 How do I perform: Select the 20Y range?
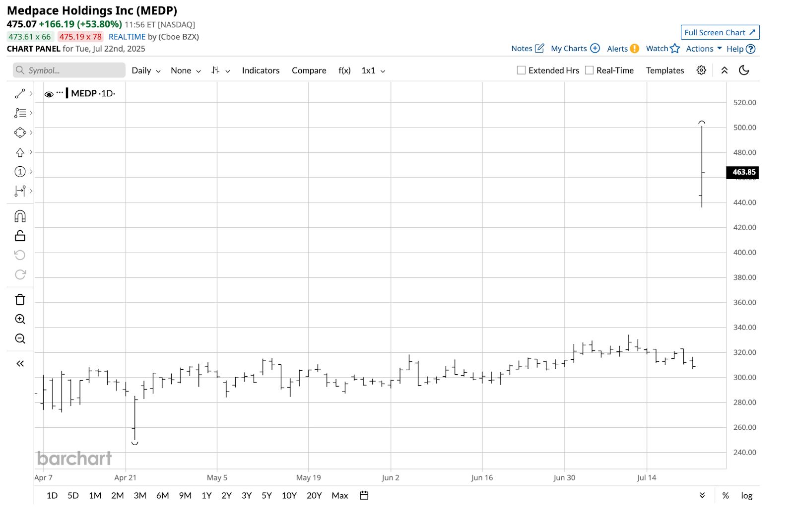(x=314, y=496)
